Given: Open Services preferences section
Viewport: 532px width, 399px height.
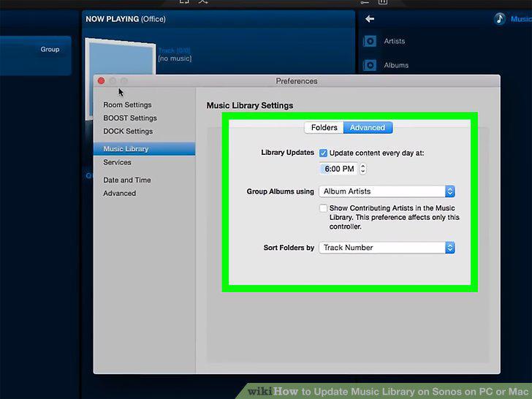Looking at the screenshot, I should coord(117,162).
